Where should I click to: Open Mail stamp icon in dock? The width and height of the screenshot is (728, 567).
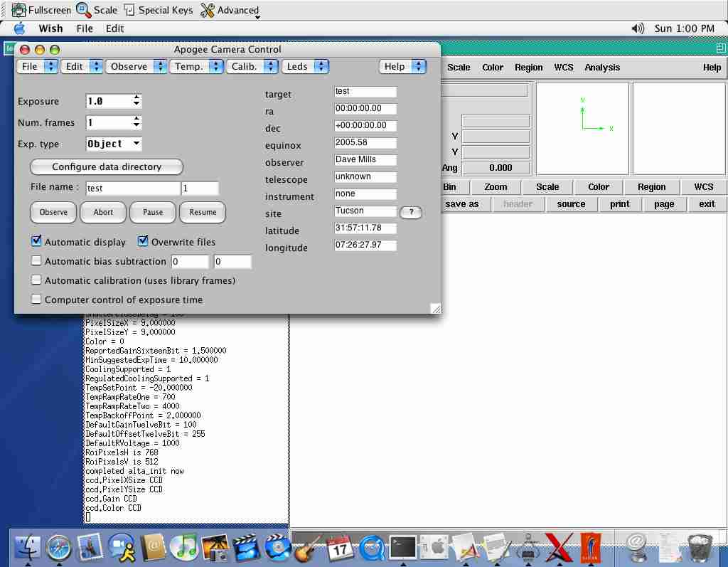pos(90,546)
